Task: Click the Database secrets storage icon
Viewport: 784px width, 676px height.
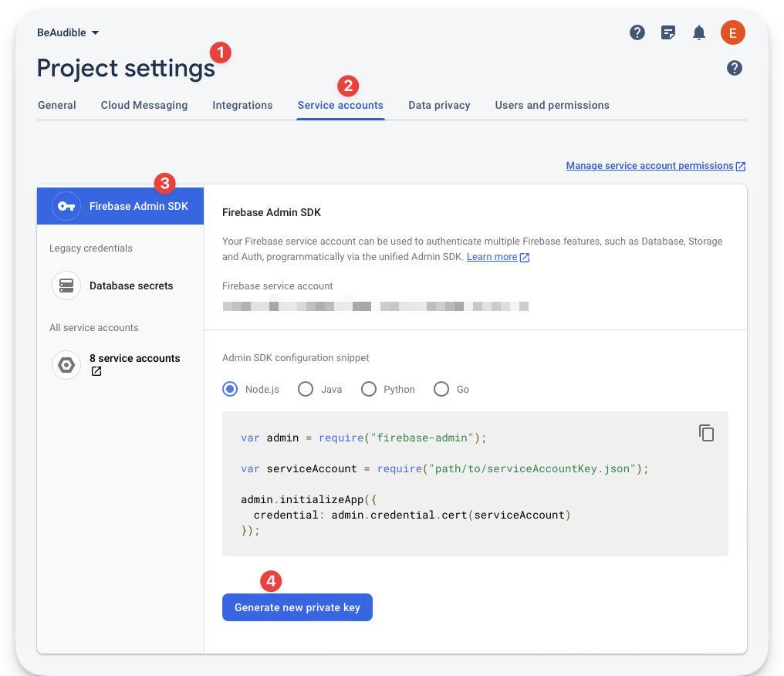Action: 66,286
